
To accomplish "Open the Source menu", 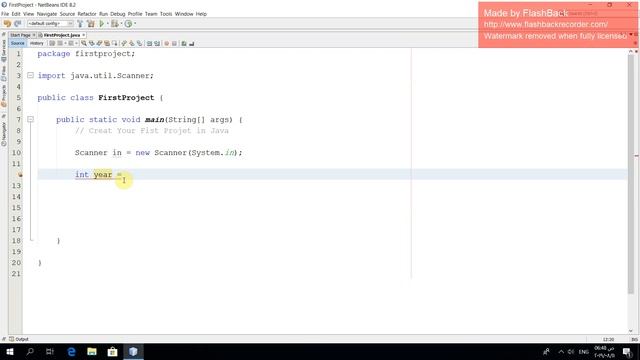I will (x=67, y=14).
